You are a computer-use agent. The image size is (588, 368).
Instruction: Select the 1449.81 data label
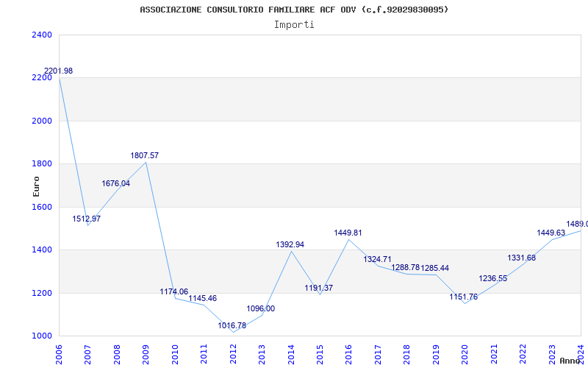[x=348, y=233]
